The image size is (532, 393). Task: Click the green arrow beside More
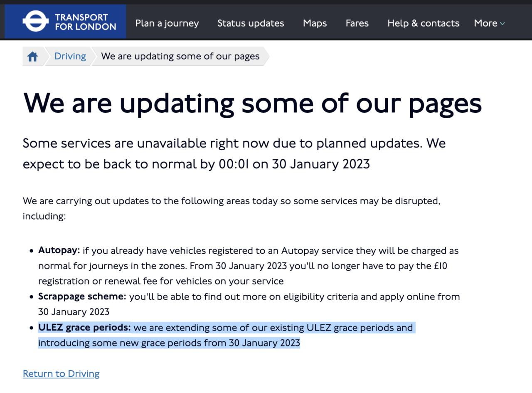click(x=503, y=24)
